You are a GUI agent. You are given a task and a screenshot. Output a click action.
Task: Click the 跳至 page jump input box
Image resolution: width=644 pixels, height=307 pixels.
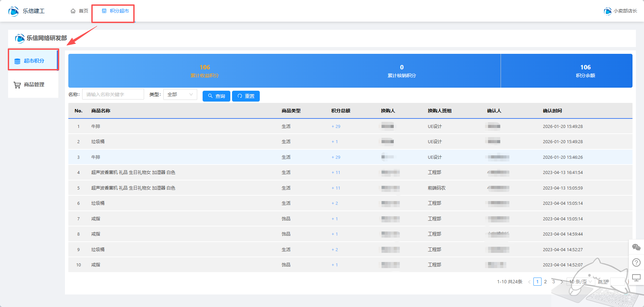617,282
